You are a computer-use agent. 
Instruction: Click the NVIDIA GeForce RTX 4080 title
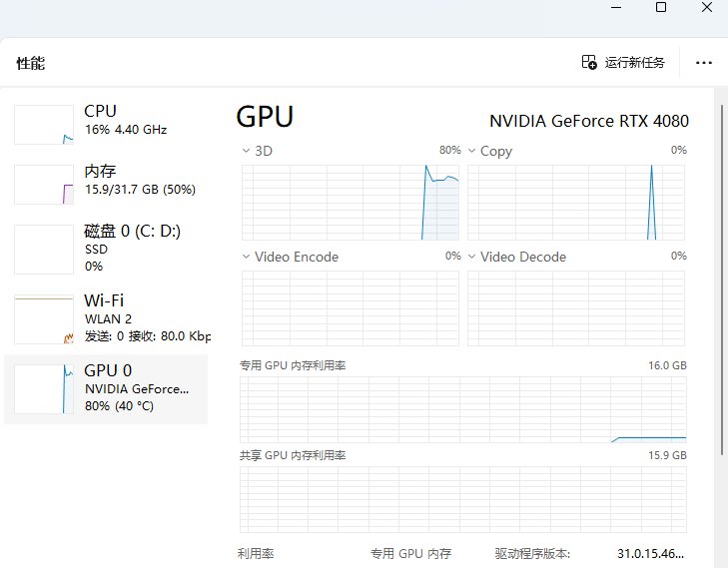[x=589, y=121]
